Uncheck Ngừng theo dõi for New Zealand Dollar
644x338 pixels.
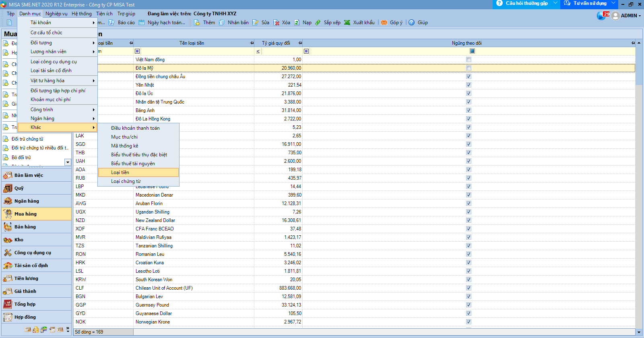469,220
